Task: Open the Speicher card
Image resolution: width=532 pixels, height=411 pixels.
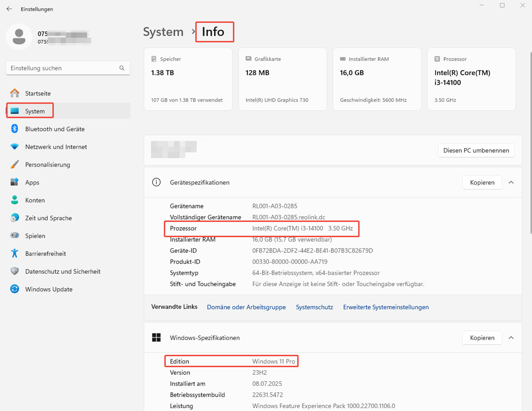Action: [x=188, y=79]
